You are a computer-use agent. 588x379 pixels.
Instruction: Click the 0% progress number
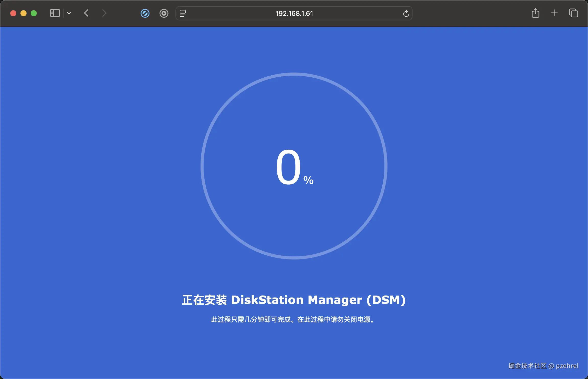point(289,167)
